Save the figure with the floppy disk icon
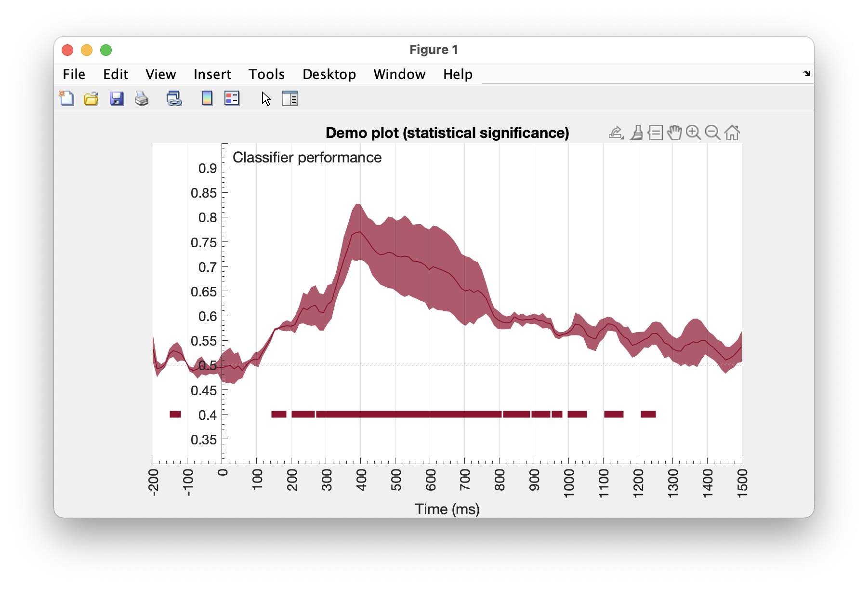Image resolution: width=868 pixels, height=589 pixels. (x=117, y=98)
